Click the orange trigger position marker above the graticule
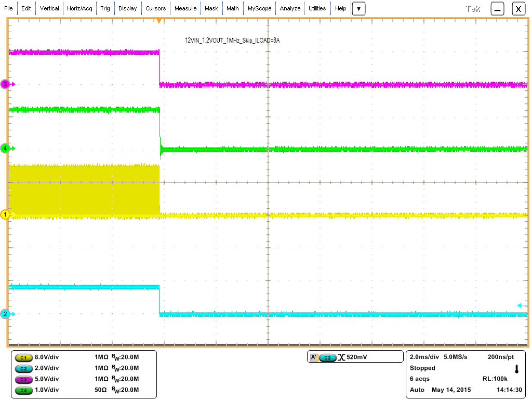This screenshot has height=399, width=532. [x=159, y=21]
